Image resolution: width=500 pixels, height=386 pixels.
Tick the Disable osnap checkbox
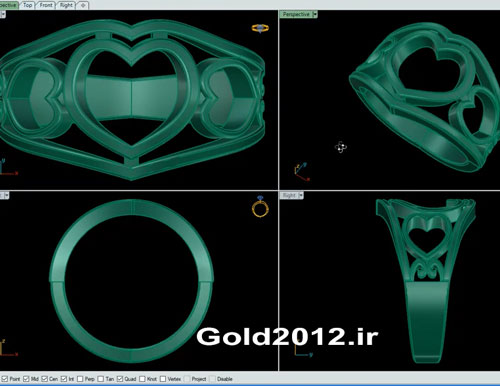click(x=212, y=379)
